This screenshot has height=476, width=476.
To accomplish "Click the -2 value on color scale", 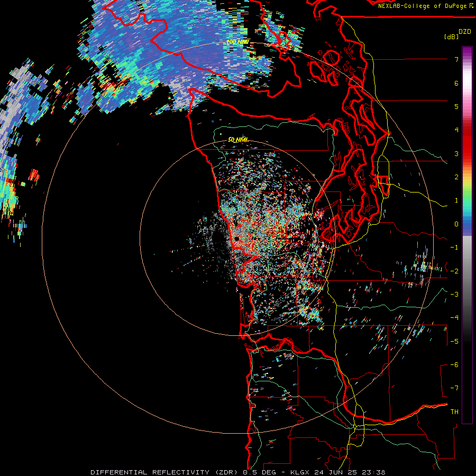I will point(454,271).
